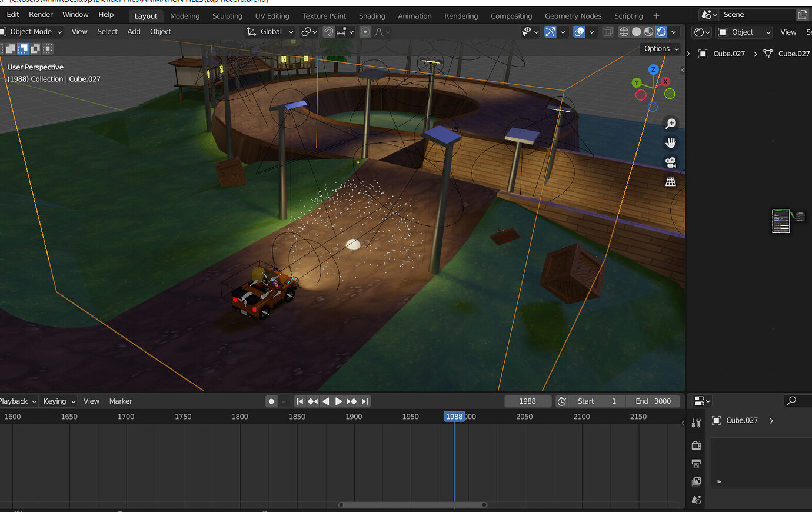Open the Render menu

pyautogui.click(x=41, y=14)
